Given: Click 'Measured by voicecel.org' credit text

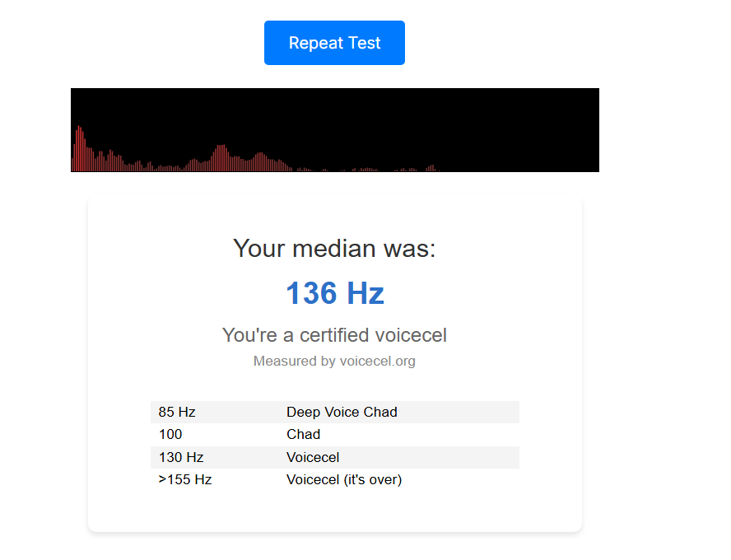Looking at the screenshot, I should click(x=334, y=361).
